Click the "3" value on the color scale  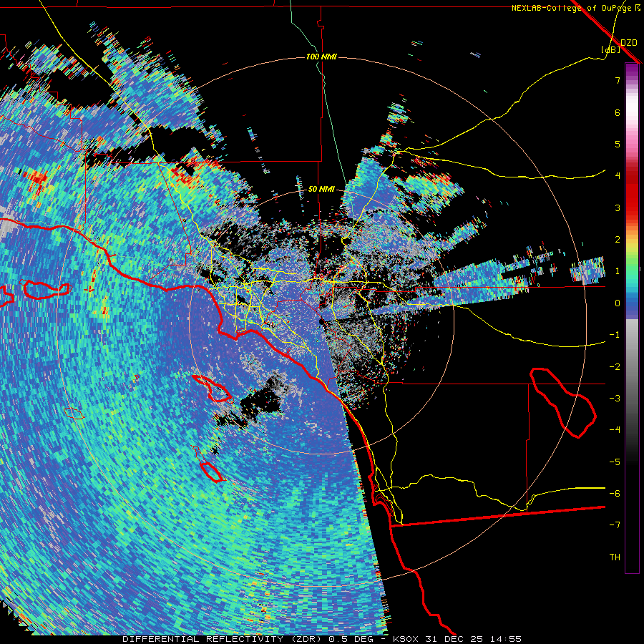point(618,208)
